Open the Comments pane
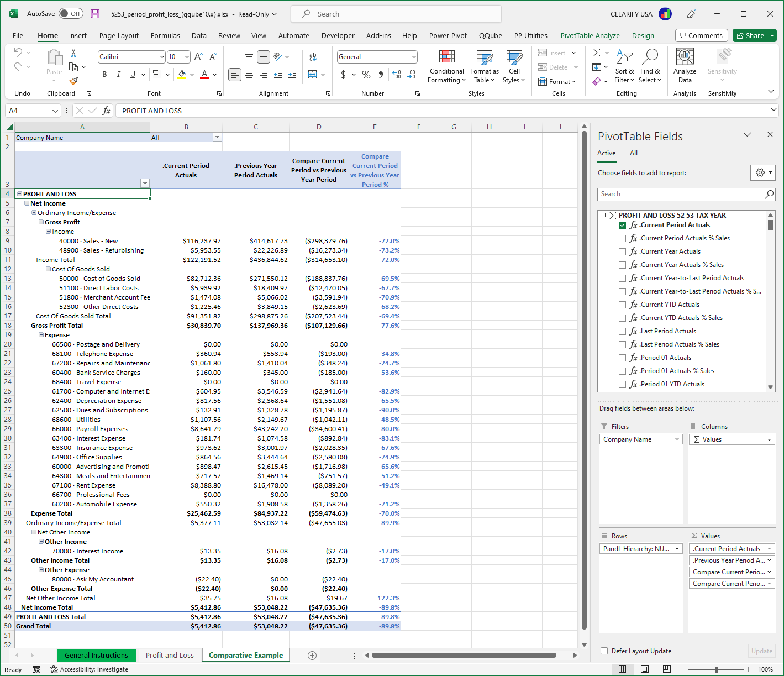The image size is (784, 676). pyautogui.click(x=701, y=35)
